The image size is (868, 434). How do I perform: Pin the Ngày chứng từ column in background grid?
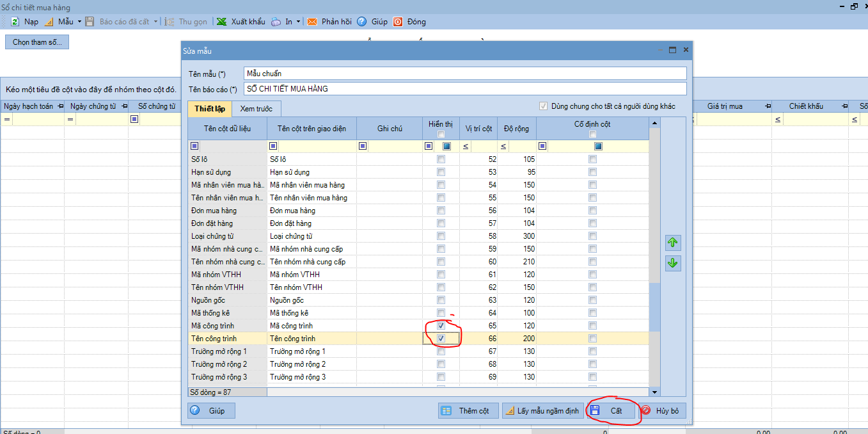coord(124,106)
